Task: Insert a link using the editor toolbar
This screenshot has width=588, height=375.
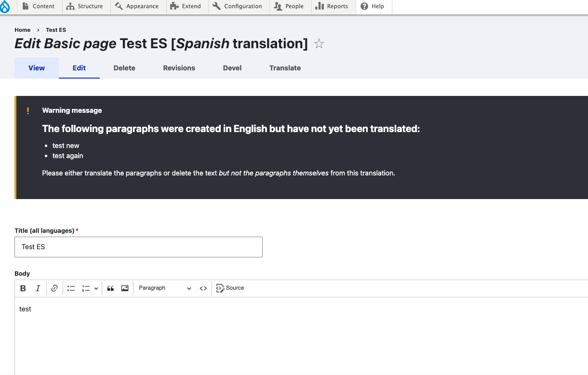Action: [x=54, y=288]
